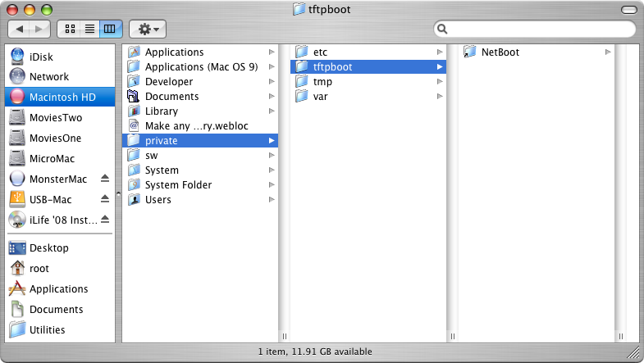Select the Library folder
The height and width of the screenshot is (363, 644).
[x=200, y=111]
